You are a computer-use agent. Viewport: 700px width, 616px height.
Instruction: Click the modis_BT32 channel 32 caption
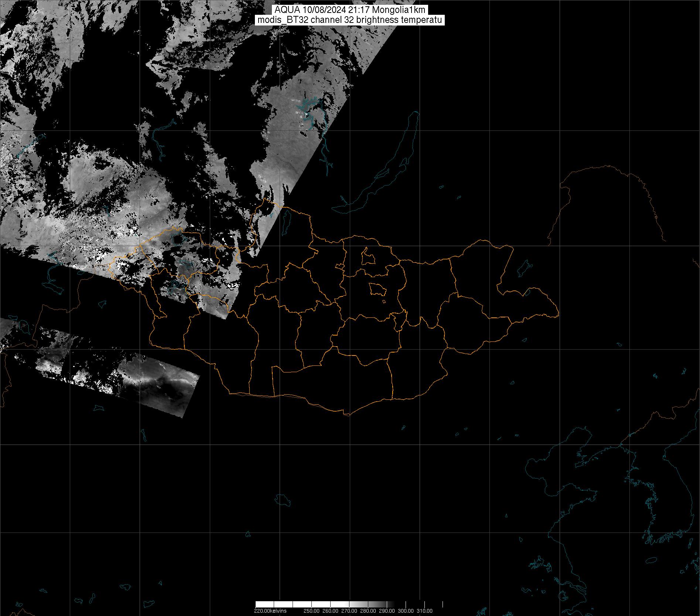[x=349, y=20]
